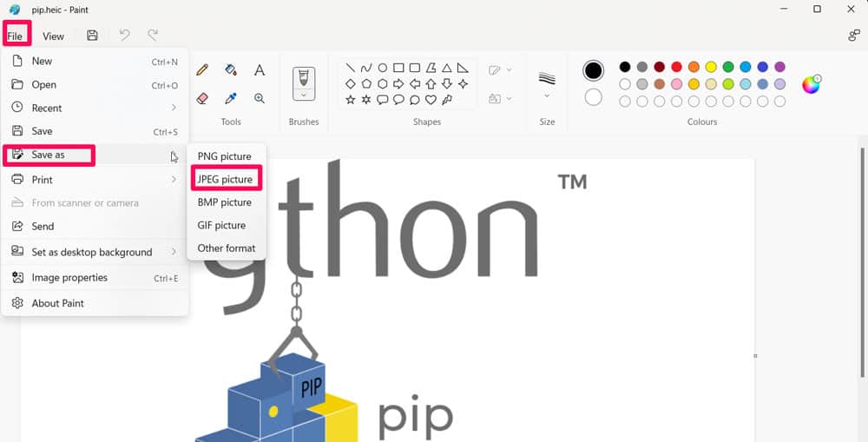Open the shape Outline dropdown
This screenshot has width=868, height=442.
[x=500, y=69]
